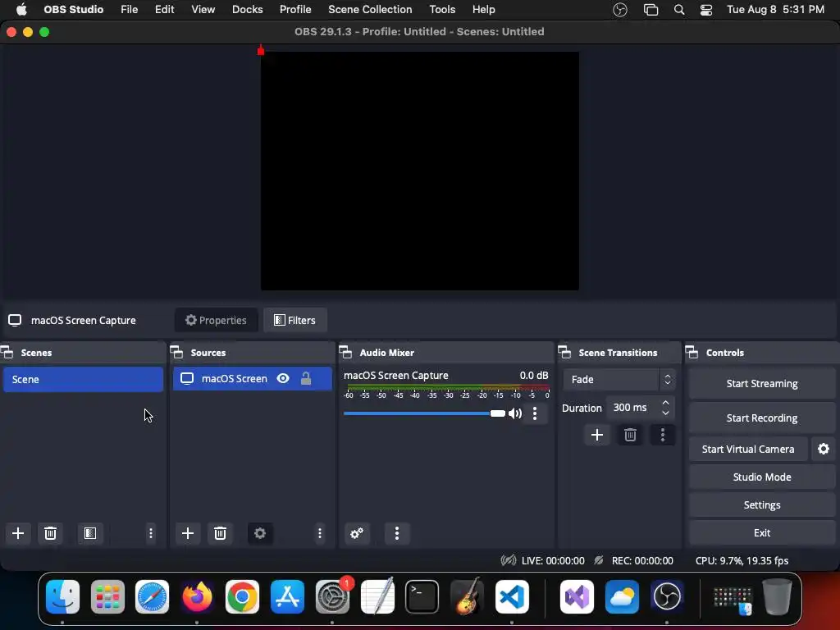Image resolution: width=840 pixels, height=630 pixels.
Task: Open Control Center in menu bar
Action: [706, 10]
